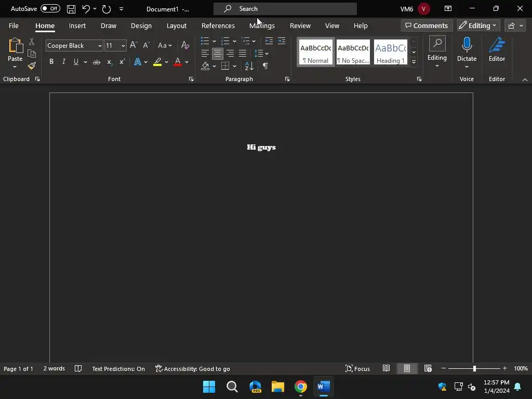Align text left

205,54
